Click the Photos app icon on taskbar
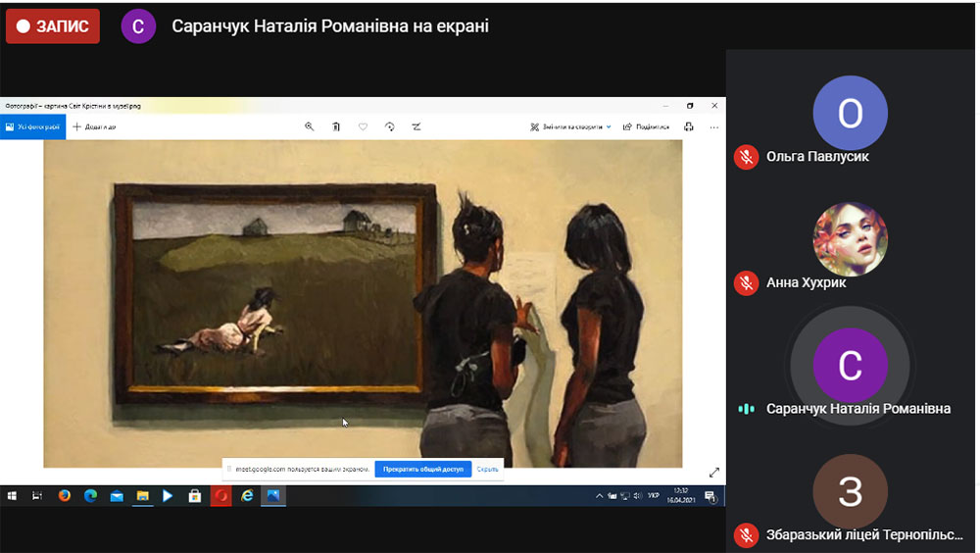Image resolution: width=980 pixels, height=553 pixels. point(273,496)
